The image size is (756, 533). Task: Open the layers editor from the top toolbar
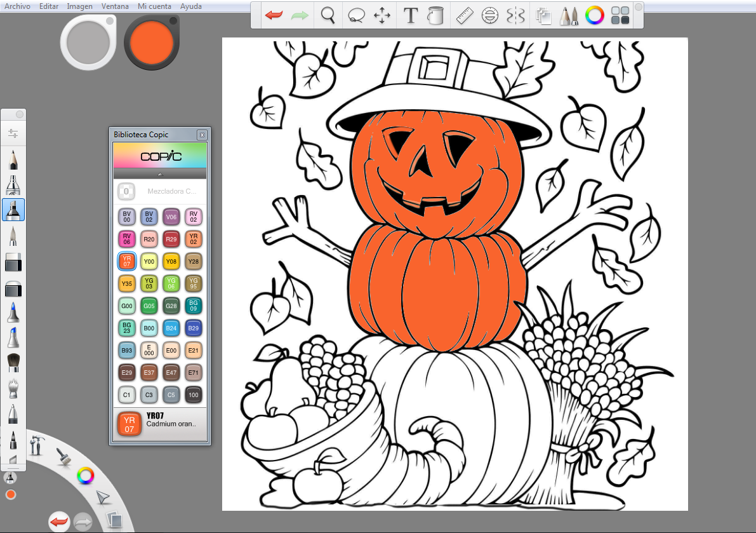pyautogui.click(x=543, y=16)
